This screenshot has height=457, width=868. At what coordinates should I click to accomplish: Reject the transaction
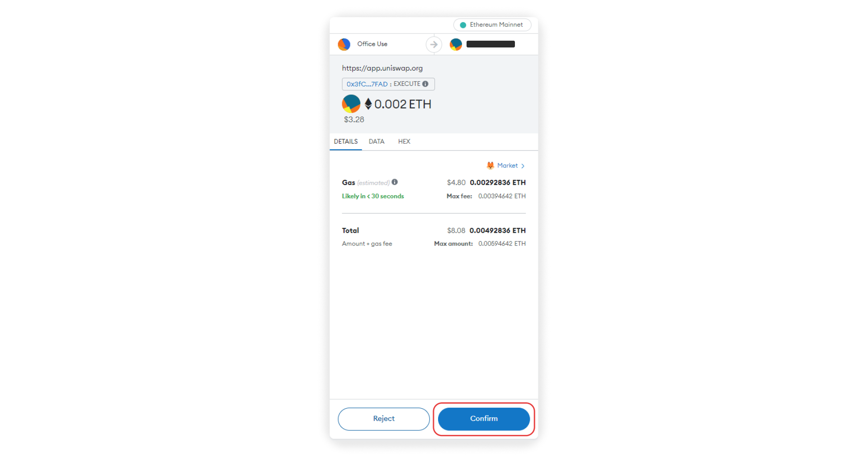click(x=384, y=419)
